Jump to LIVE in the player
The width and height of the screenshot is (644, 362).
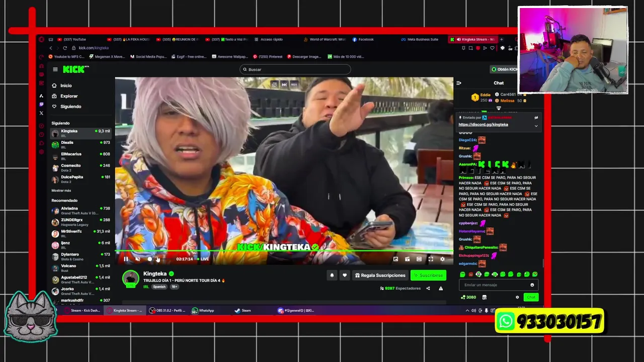point(203,259)
